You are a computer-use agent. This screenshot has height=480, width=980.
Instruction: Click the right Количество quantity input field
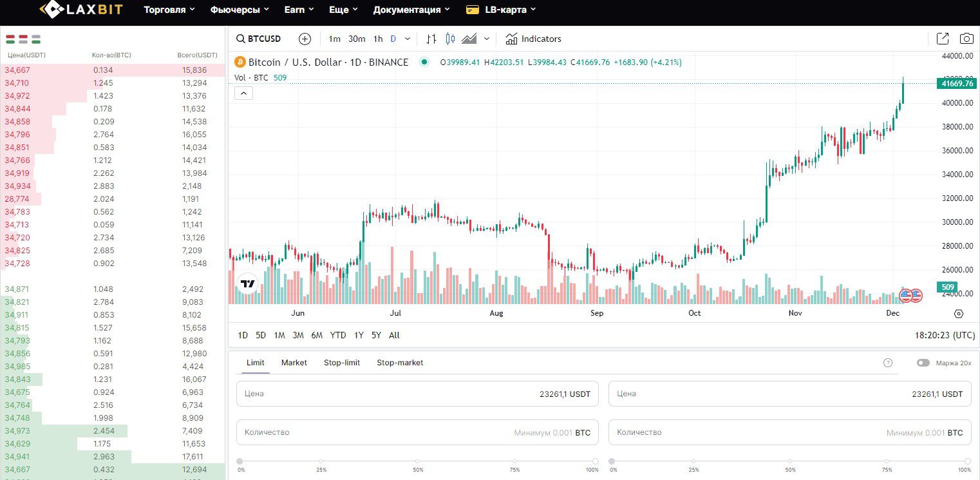[789, 432]
